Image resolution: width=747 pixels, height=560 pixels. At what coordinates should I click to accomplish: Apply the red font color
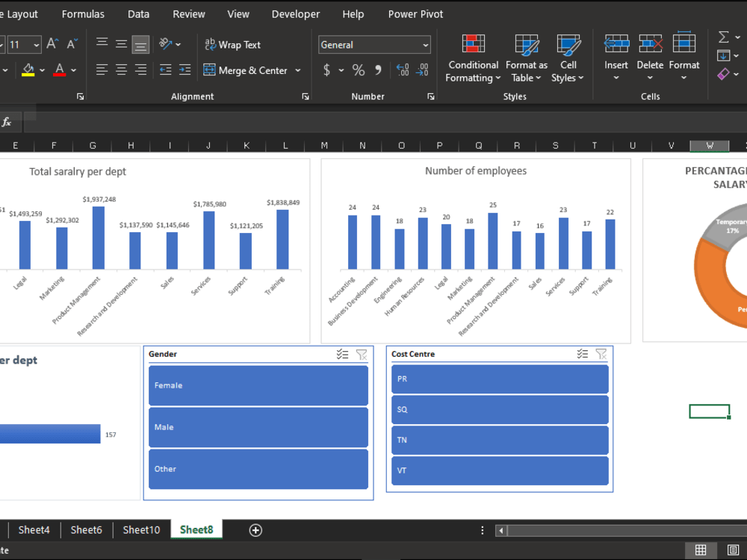(x=60, y=70)
